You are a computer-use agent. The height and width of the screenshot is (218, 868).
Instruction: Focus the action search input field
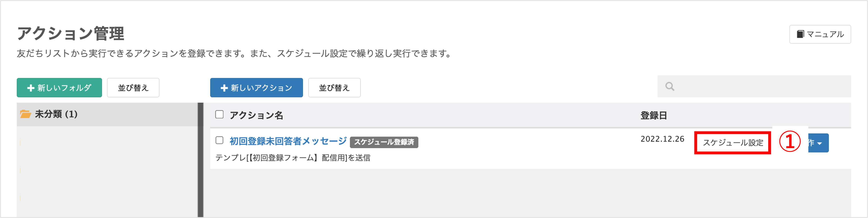754,87
